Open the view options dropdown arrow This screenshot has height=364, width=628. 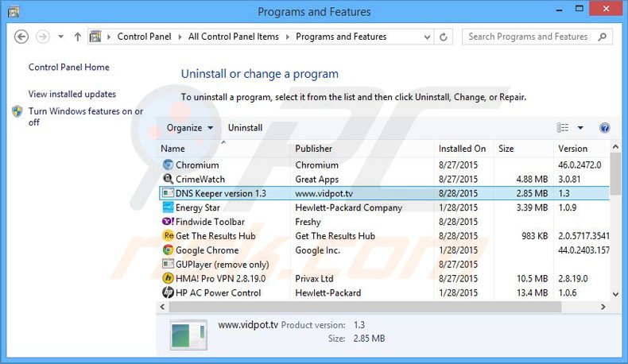pos(580,128)
